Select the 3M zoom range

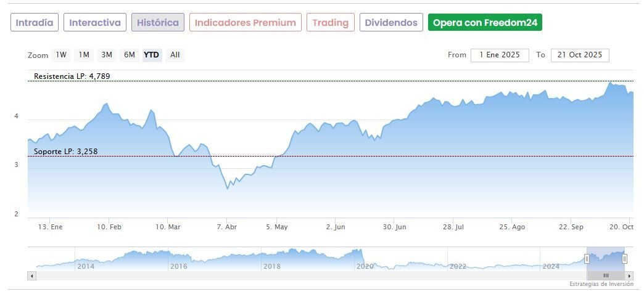coord(107,55)
